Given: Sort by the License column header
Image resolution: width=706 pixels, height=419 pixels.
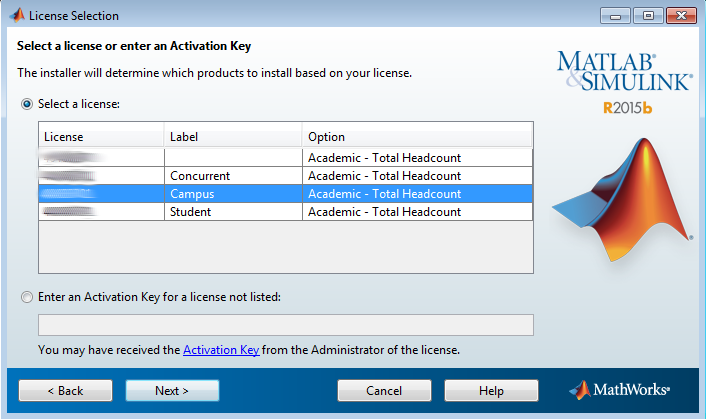Looking at the screenshot, I should 101,136.
